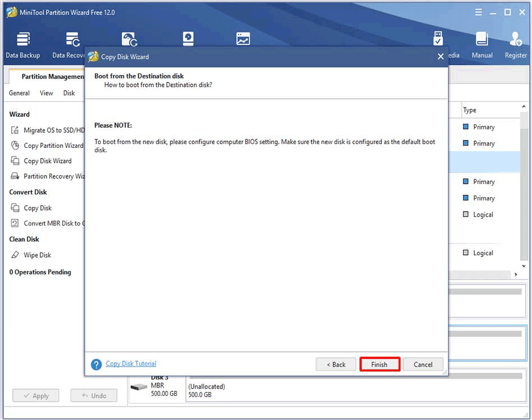
Task: Click the Undo button
Action: pos(94,395)
